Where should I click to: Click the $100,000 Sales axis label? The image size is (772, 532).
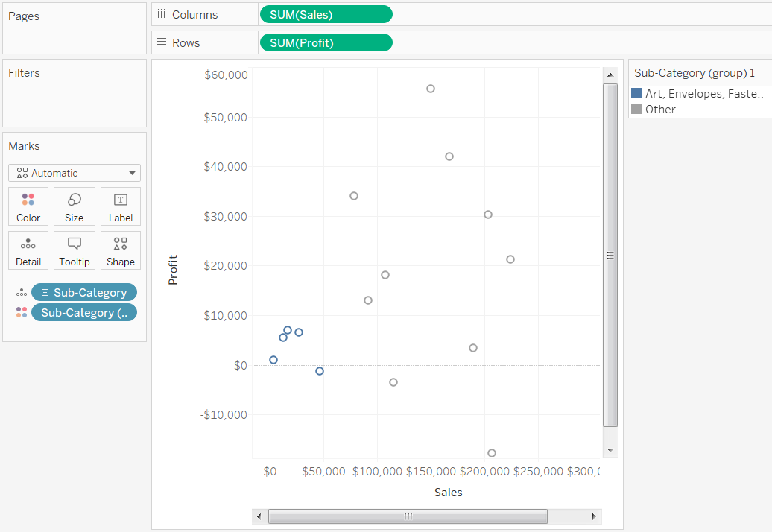point(377,471)
